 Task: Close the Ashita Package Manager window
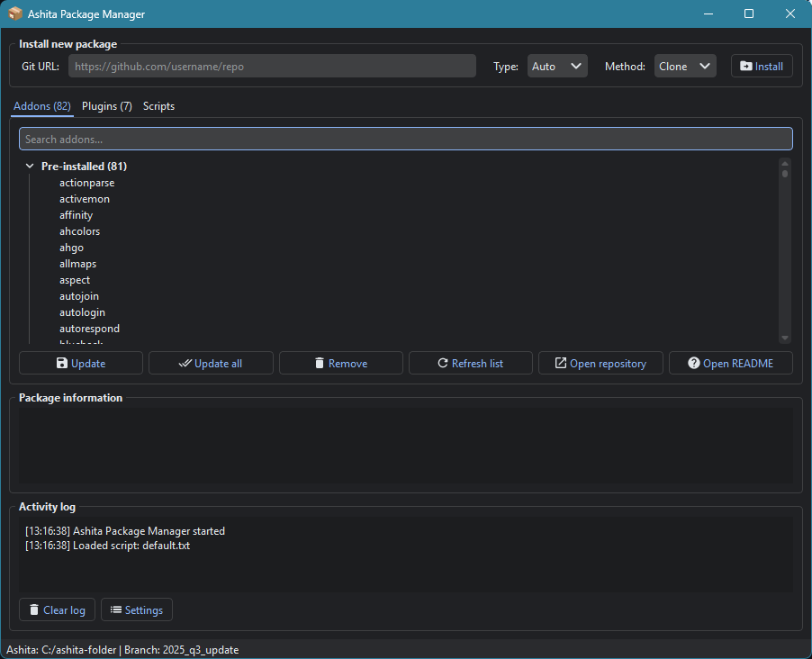(x=790, y=14)
